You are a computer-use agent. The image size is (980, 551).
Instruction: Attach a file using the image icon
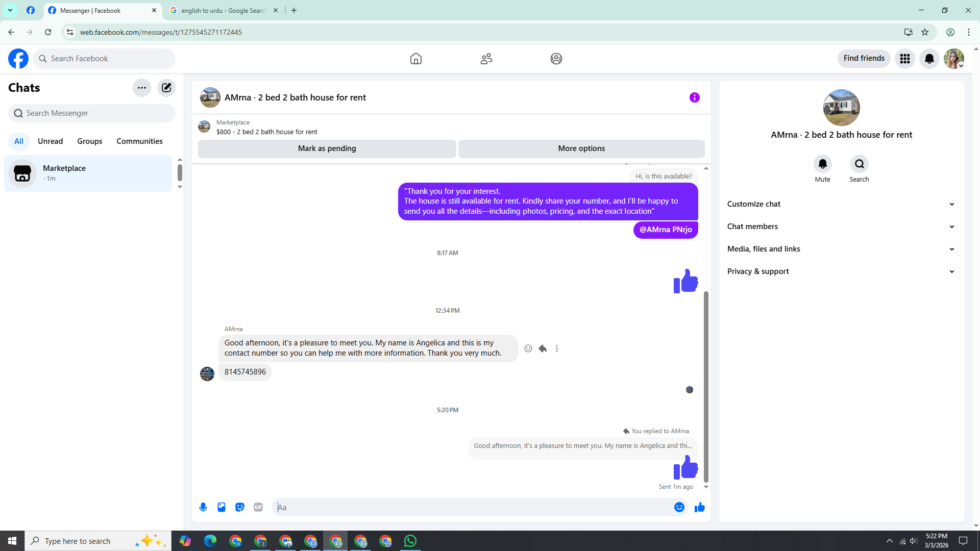pyautogui.click(x=222, y=507)
